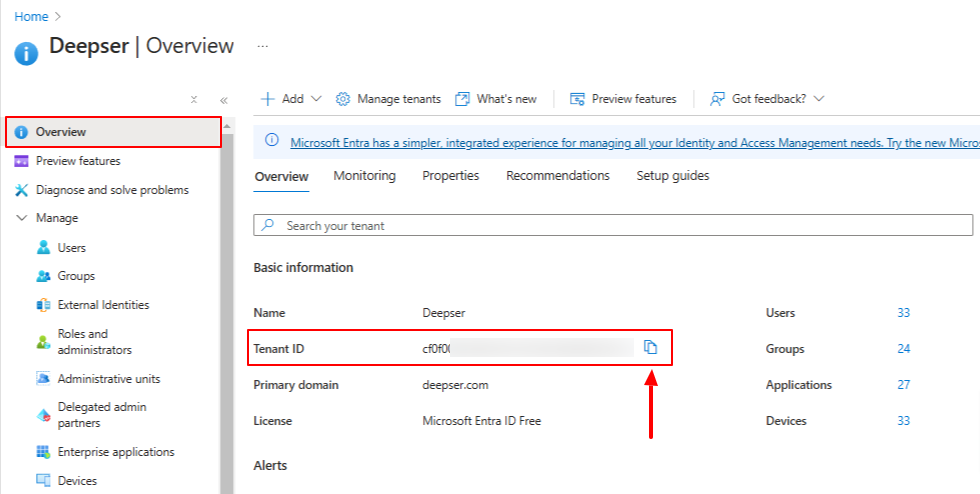This screenshot has height=494, width=980.
Task: Switch to the Overview tab
Action: pyautogui.click(x=281, y=176)
